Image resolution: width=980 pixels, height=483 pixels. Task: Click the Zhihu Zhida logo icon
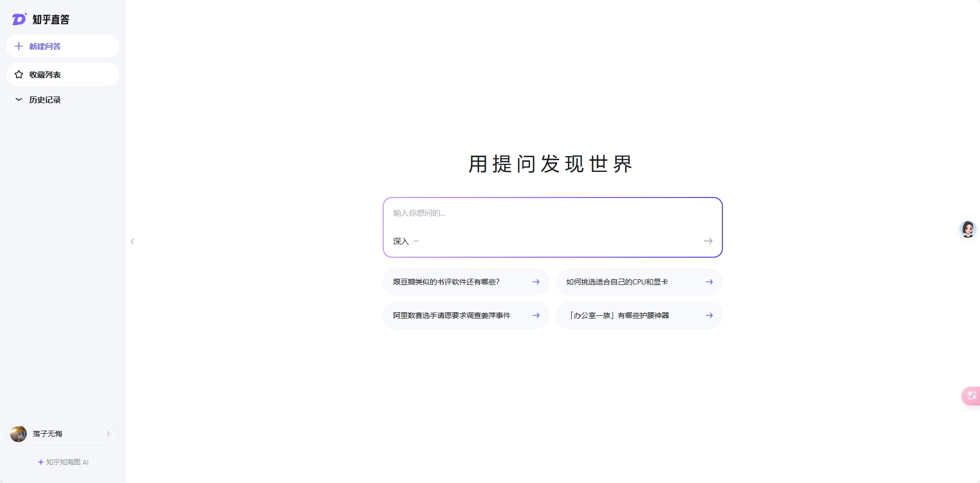click(x=19, y=19)
